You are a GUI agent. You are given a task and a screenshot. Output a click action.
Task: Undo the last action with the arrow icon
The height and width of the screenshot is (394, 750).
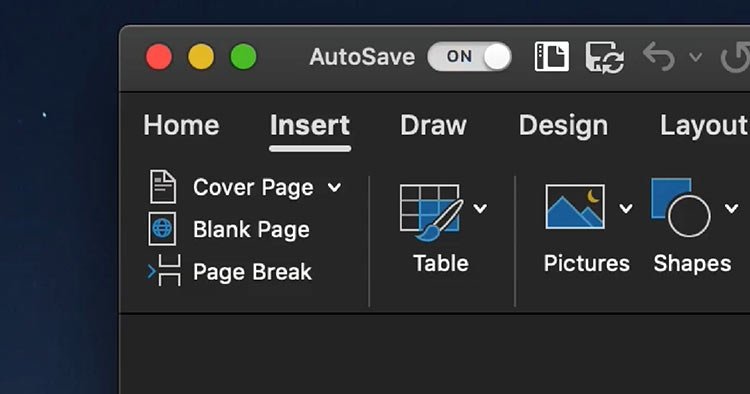[x=659, y=56]
